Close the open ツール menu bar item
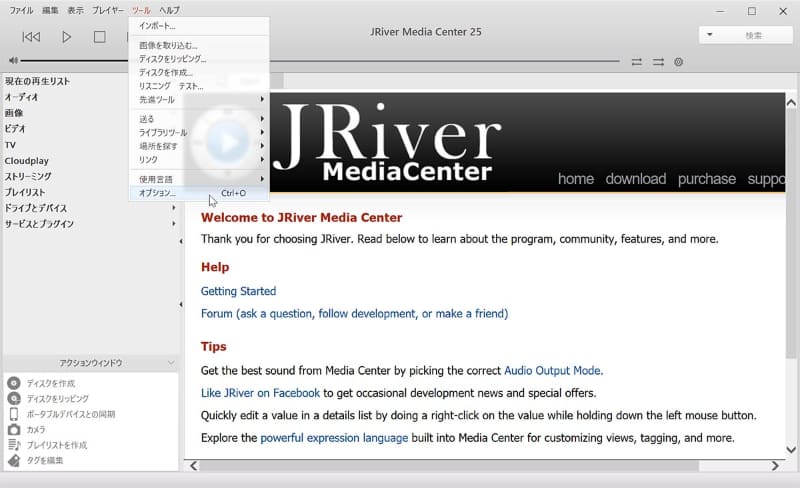The image size is (800, 488). pos(141,10)
